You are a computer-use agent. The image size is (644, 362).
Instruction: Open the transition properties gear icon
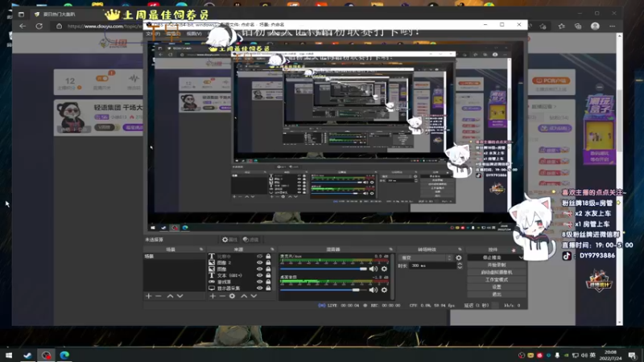coord(458,257)
